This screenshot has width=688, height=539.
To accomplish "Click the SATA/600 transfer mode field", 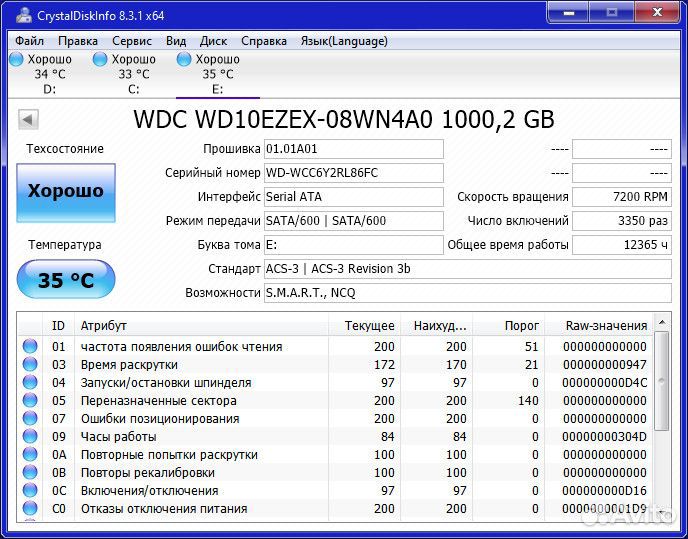I will coord(354,221).
